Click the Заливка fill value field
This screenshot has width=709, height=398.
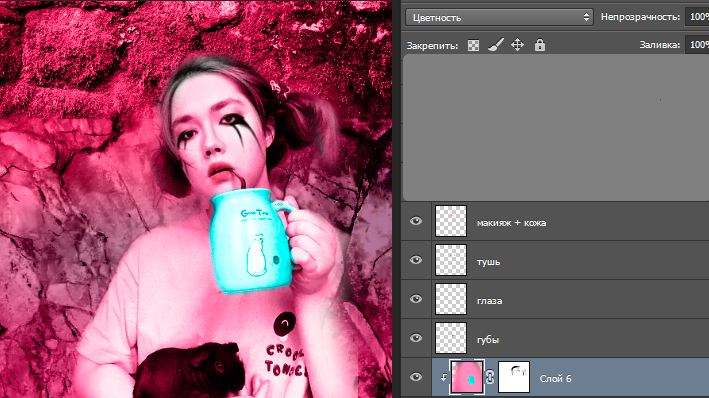click(697, 45)
